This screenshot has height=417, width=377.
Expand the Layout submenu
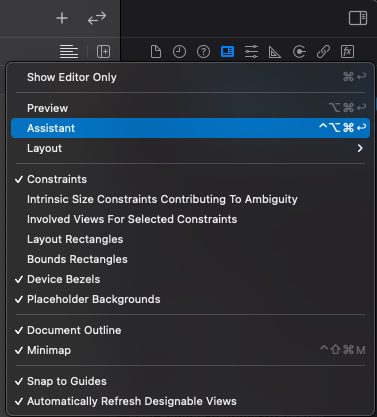pyautogui.click(x=190, y=148)
